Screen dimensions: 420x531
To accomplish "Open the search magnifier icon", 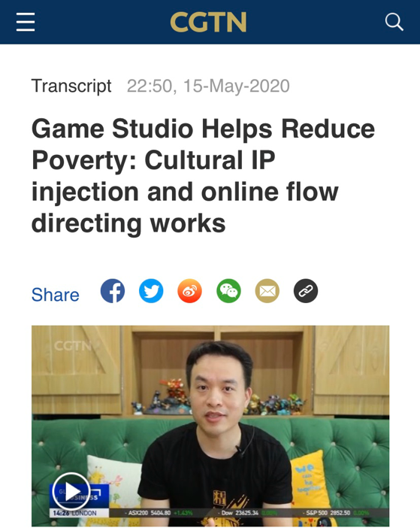I will pos(394,22).
